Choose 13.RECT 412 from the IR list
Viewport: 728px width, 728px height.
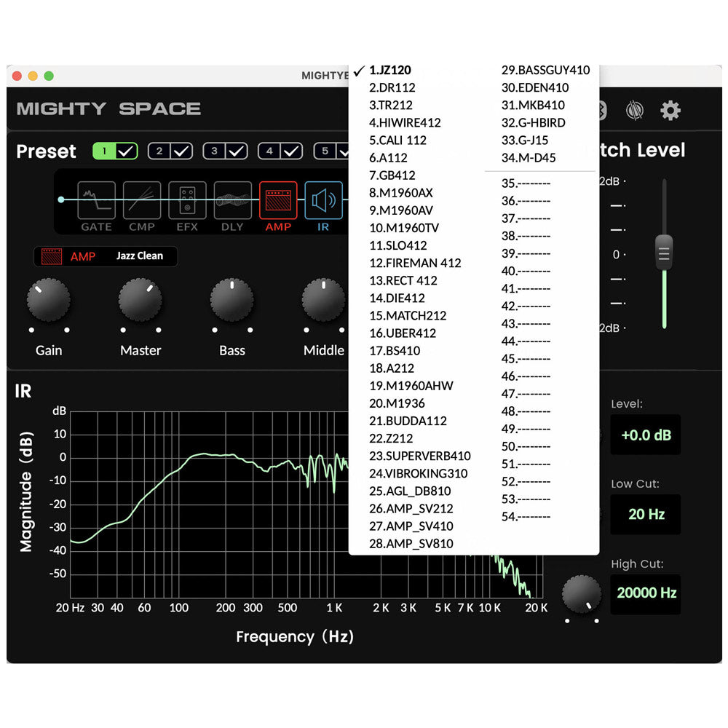pyautogui.click(x=403, y=280)
